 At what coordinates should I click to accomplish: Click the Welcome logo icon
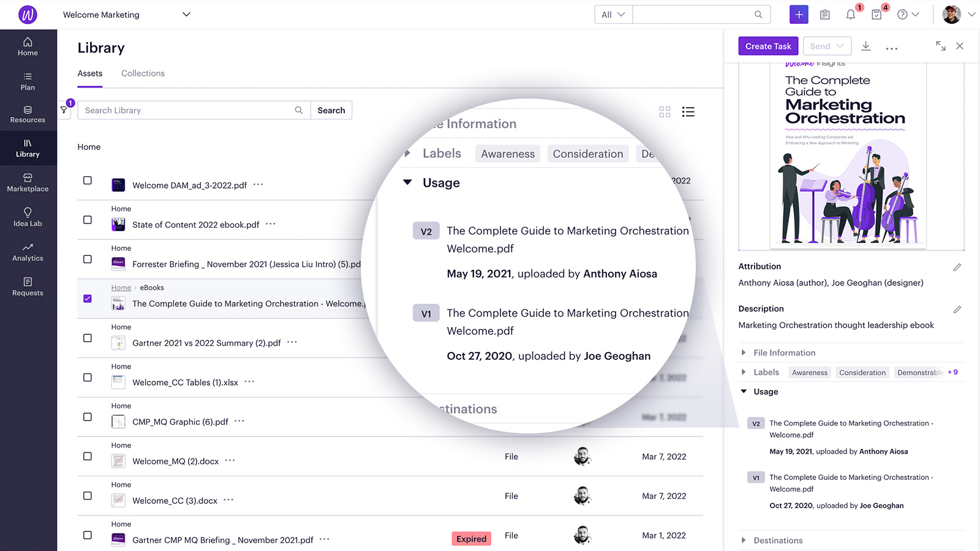tap(28, 14)
